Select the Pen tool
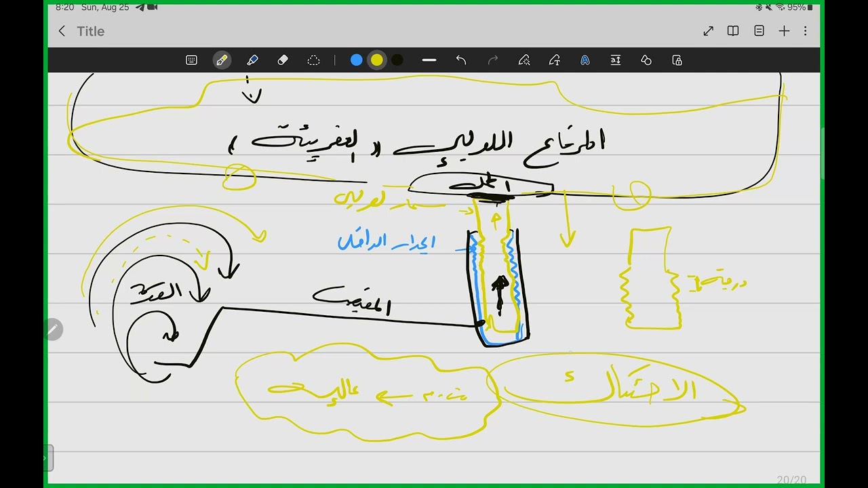The height and width of the screenshot is (488, 868). pyautogui.click(x=222, y=60)
